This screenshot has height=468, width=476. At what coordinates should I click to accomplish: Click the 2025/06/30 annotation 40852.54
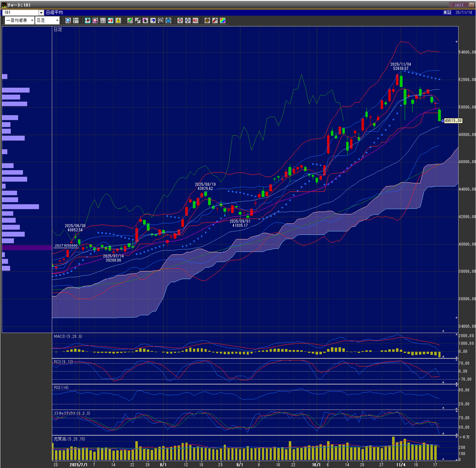point(75,228)
